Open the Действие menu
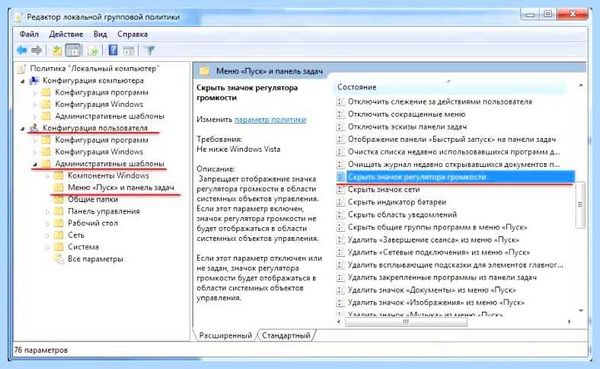 click(x=66, y=34)
